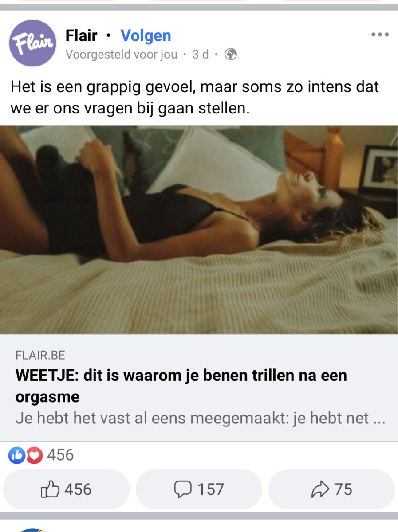Tap the thumbs-up icon in the like button
Viewport: 398px width, 532px height.
[x=50, y=489]
